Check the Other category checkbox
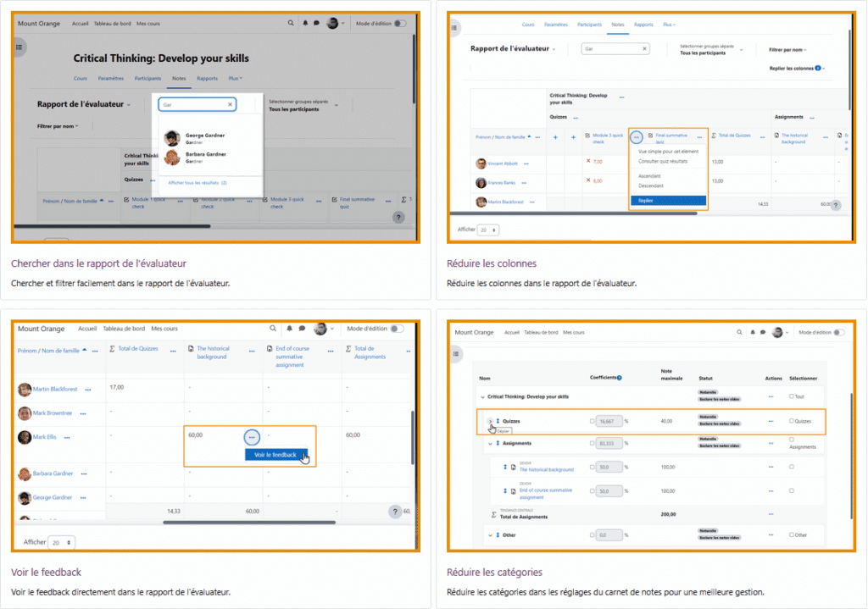 (x=793, y=534)
